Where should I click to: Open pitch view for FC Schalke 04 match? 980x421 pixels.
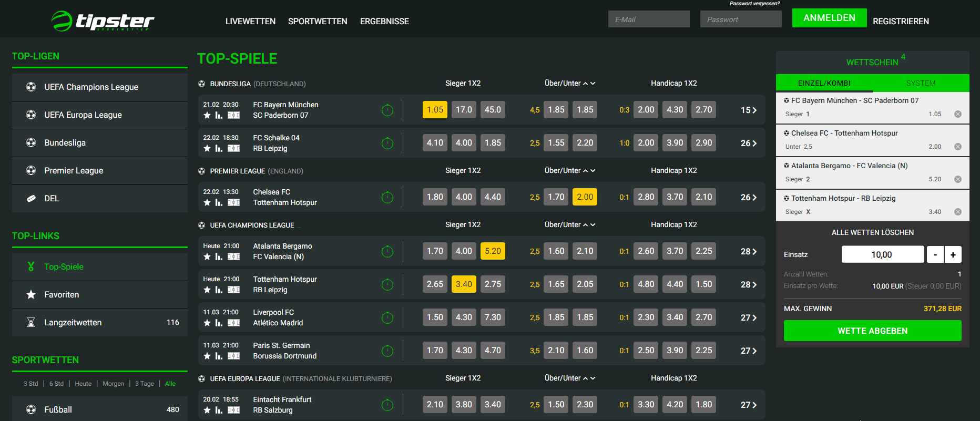tap(234, 148)
